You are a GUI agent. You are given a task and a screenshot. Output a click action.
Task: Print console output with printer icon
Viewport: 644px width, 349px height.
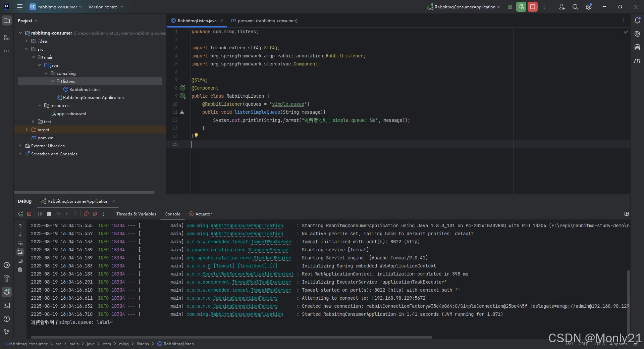click(x=20, y=261)
